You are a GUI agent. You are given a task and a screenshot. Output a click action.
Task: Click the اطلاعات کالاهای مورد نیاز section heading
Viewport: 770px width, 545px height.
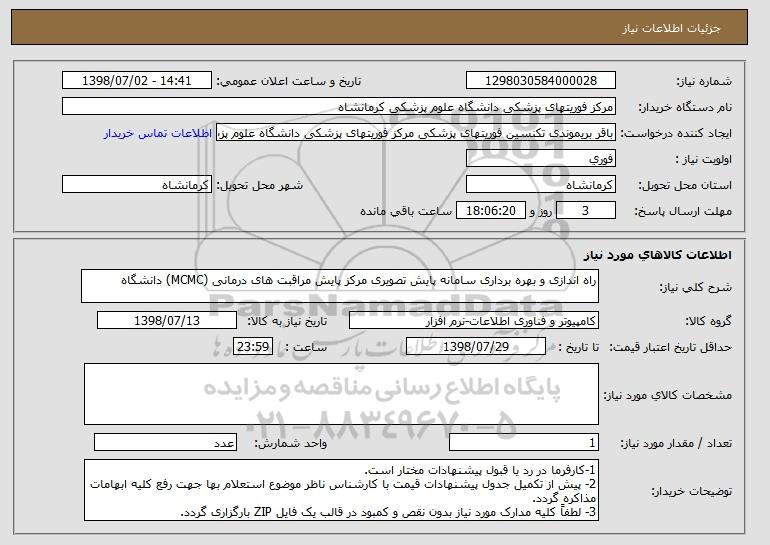coord(658,255)
